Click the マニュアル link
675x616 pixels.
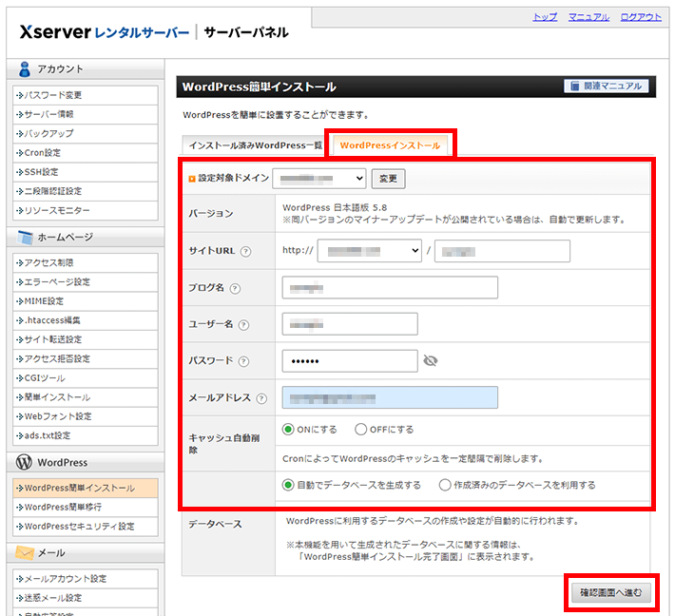coord(588,17)
